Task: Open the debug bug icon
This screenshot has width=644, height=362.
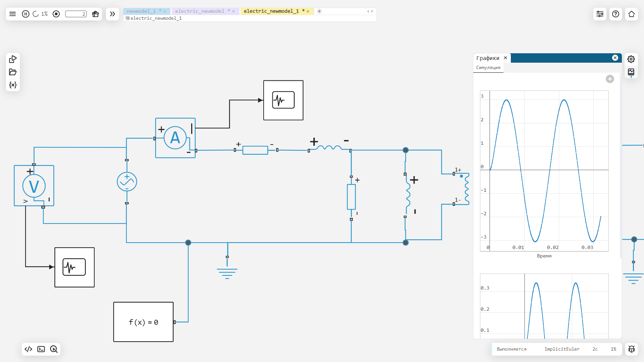Action: tap(631, 349)
